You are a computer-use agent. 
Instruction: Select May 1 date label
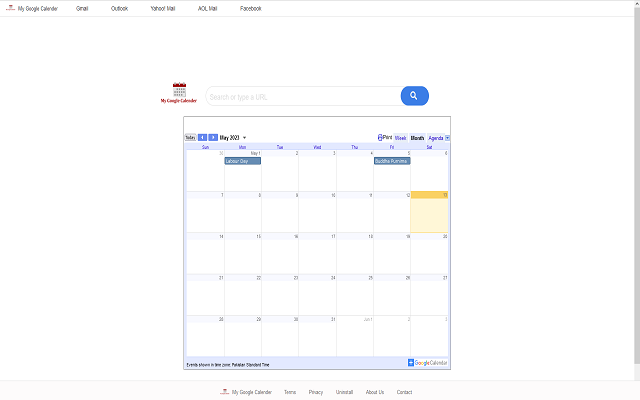coord(256,153)
